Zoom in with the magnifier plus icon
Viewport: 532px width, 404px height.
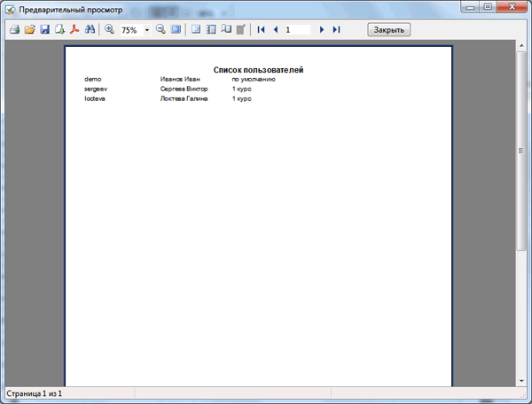coord(109,29)
